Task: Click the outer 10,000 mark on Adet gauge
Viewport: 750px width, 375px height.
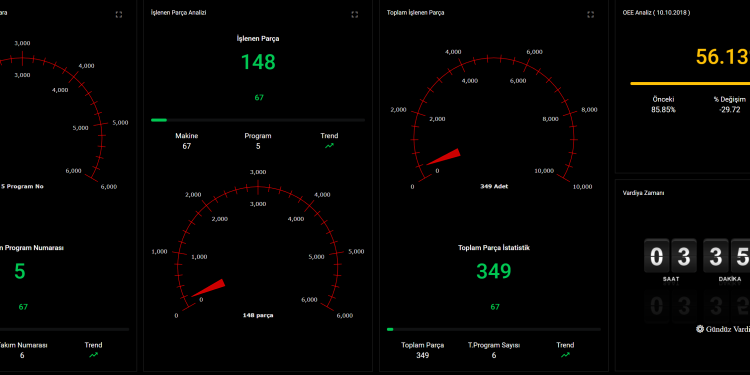Action: (x=583, y=187)
